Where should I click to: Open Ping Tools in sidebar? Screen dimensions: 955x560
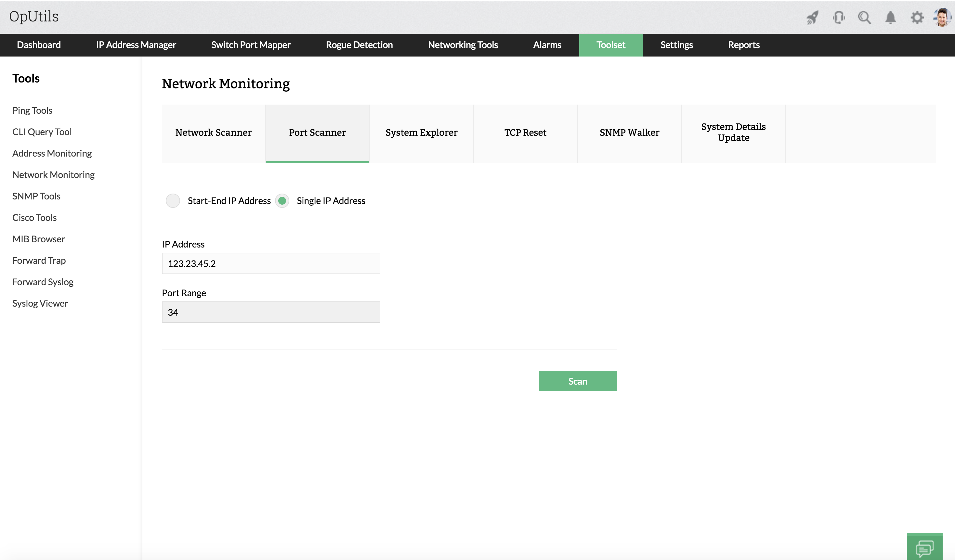tap(32, 110)
